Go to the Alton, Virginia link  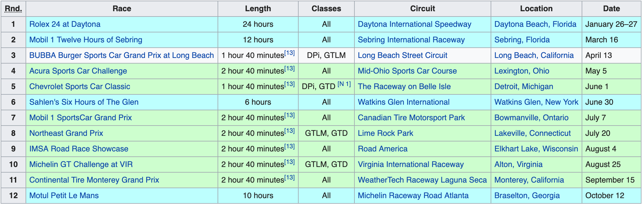click(518, 164)
